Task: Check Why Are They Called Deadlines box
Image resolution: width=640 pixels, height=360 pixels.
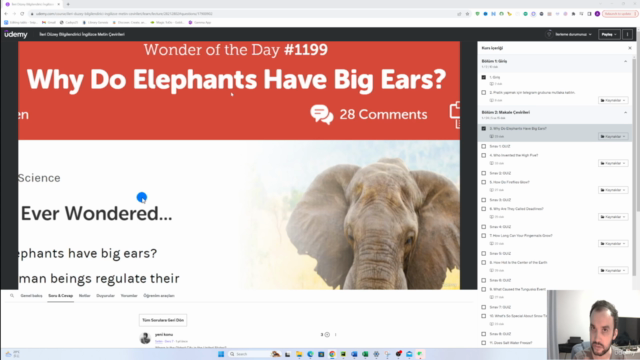Action: coord(484,209)
